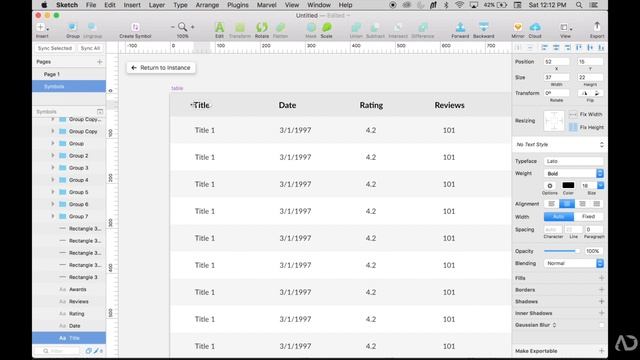Open the Arrange menu

click(x=207, y=5)
